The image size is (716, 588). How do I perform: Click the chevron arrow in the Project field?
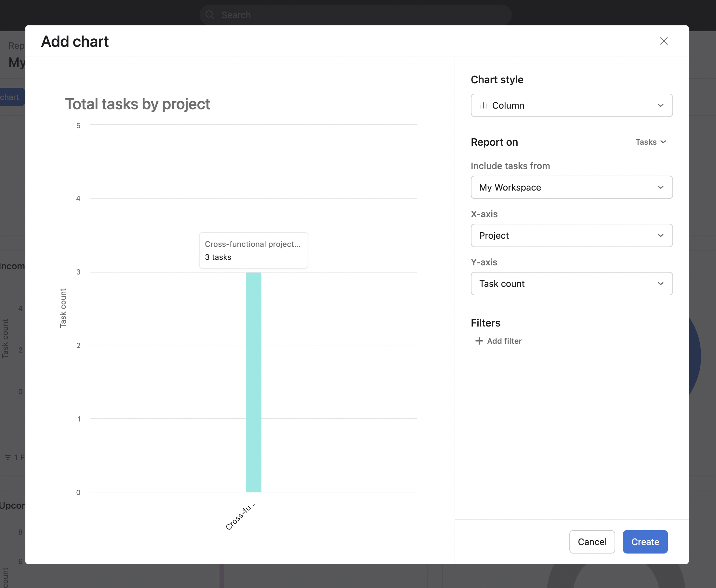[660, 235]
